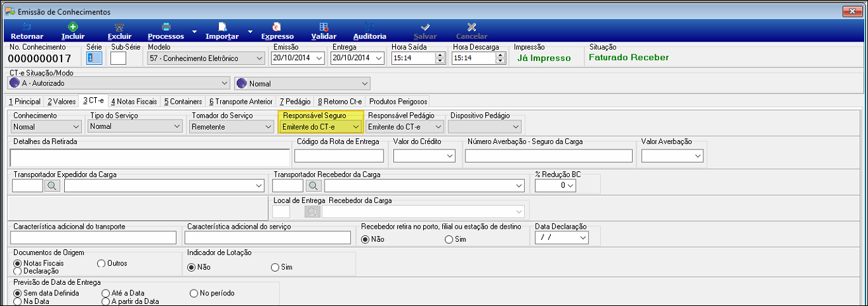Select the Outros documents radio button

point(101,263)
